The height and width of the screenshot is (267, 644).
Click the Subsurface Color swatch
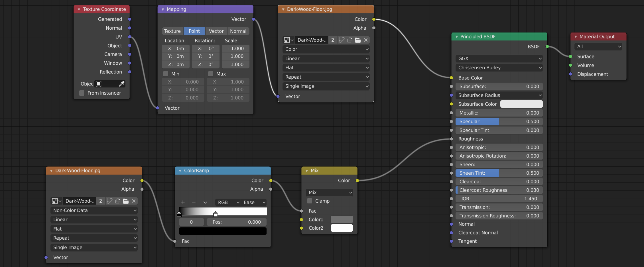click(521, 104)
